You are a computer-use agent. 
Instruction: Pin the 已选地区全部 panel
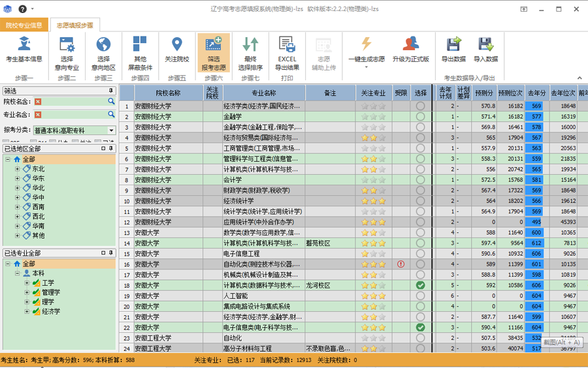click(x=110, y=149)
